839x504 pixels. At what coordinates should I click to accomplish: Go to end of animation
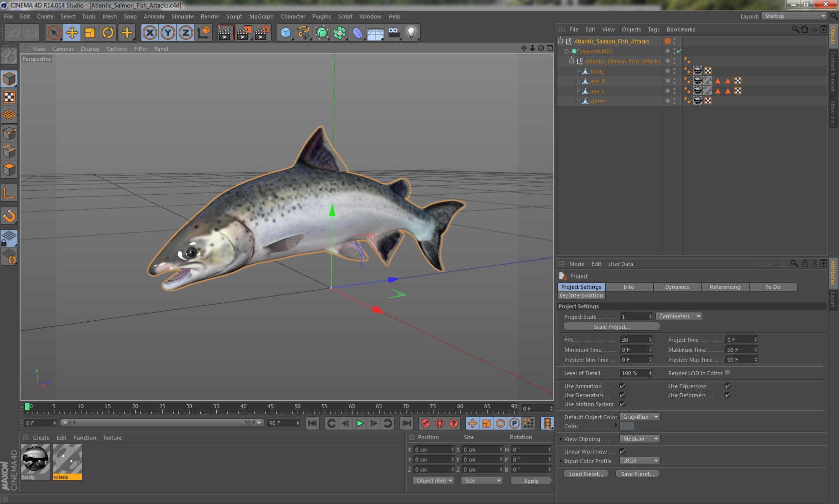click(x=407, y=423)
